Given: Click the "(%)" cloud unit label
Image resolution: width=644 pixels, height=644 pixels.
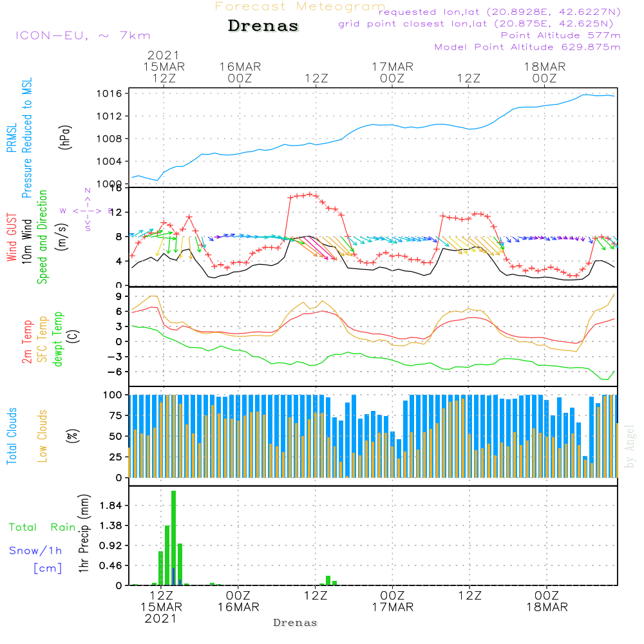Looking at the screenshot, I should point(73,435).
